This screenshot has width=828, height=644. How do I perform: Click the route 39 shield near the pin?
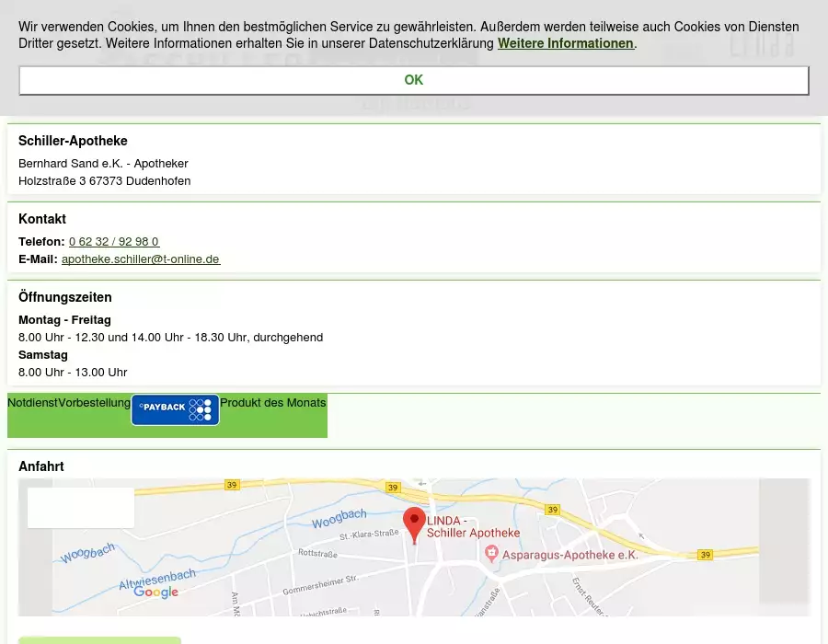393,487
